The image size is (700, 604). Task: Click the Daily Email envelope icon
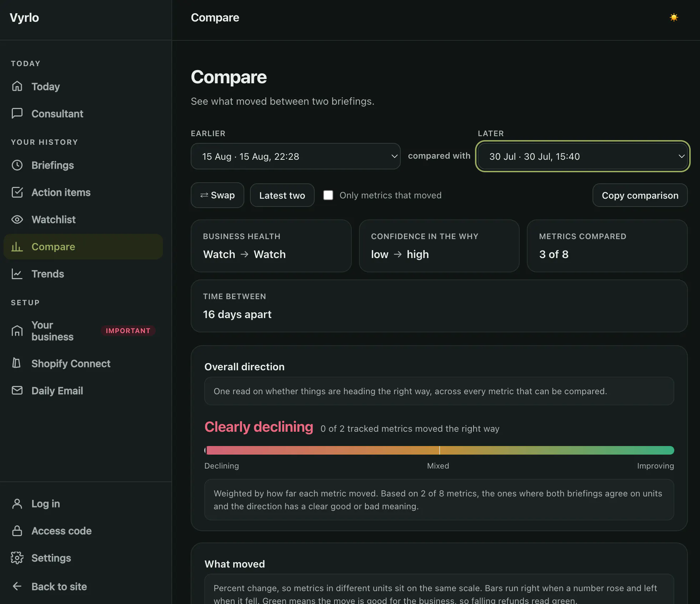[17, 390]
